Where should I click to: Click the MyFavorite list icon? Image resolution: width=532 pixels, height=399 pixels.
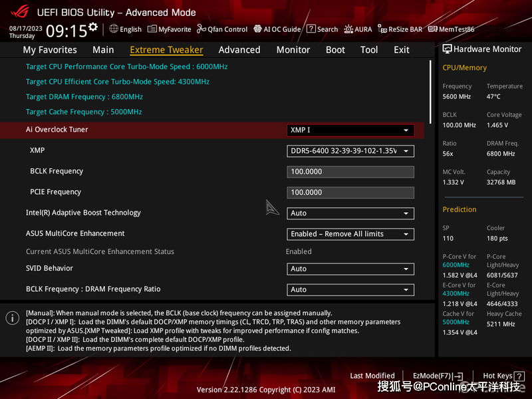click(x=152, y=29)
